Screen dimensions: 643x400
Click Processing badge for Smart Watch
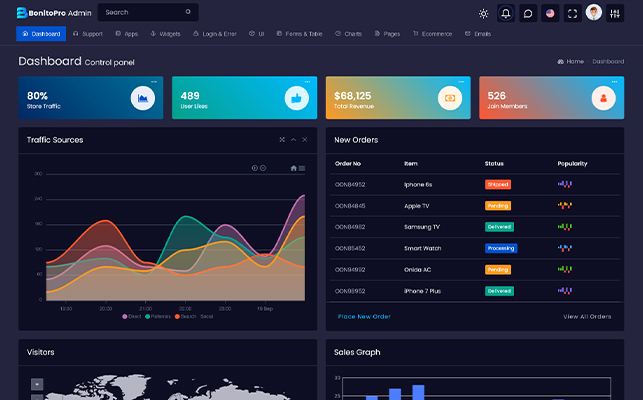coord(501,248)
